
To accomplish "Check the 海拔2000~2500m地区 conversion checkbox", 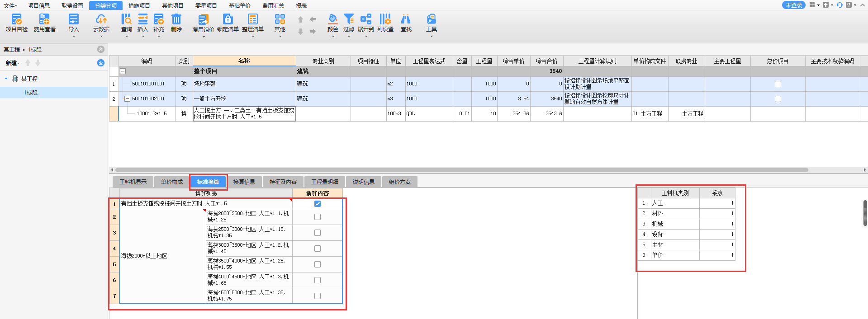I will click(318, 217).
